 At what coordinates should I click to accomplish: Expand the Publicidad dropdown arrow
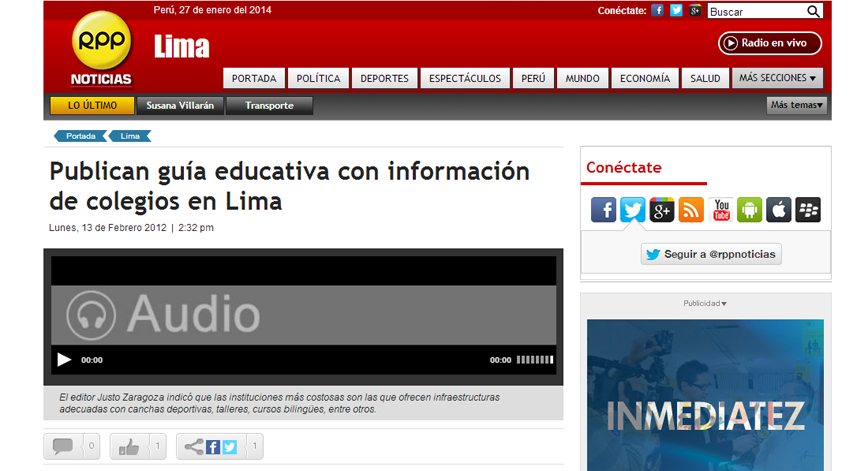[x=724, y=304]
